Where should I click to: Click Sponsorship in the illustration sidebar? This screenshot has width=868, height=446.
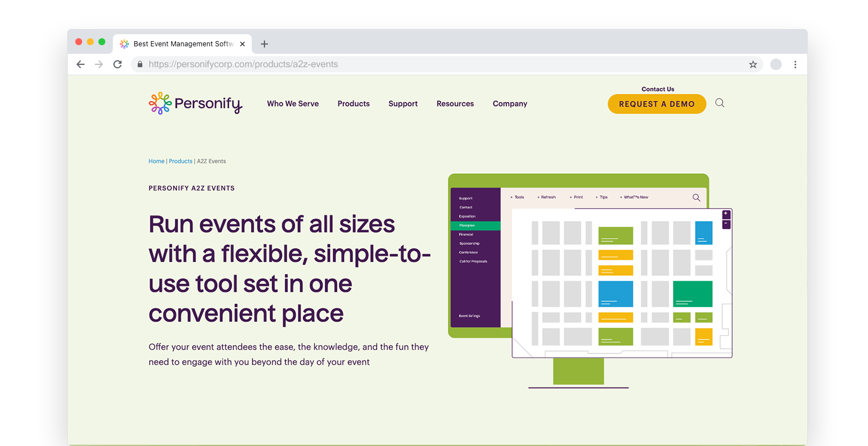click(469, 243)
